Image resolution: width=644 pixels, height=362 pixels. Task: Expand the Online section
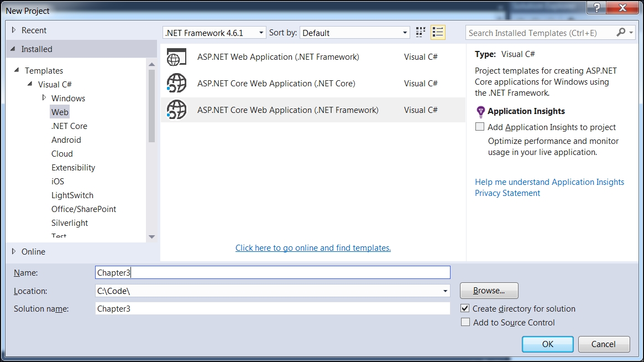click(14, 251)
